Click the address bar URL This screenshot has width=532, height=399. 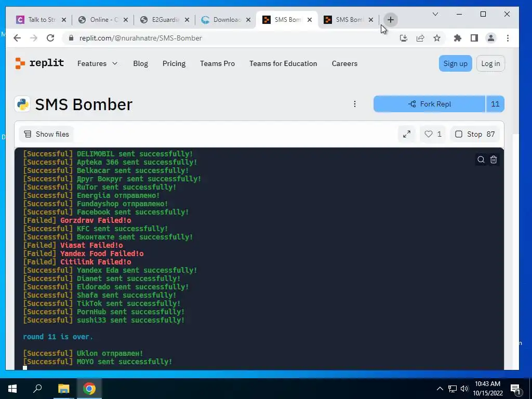pos(140,38)
